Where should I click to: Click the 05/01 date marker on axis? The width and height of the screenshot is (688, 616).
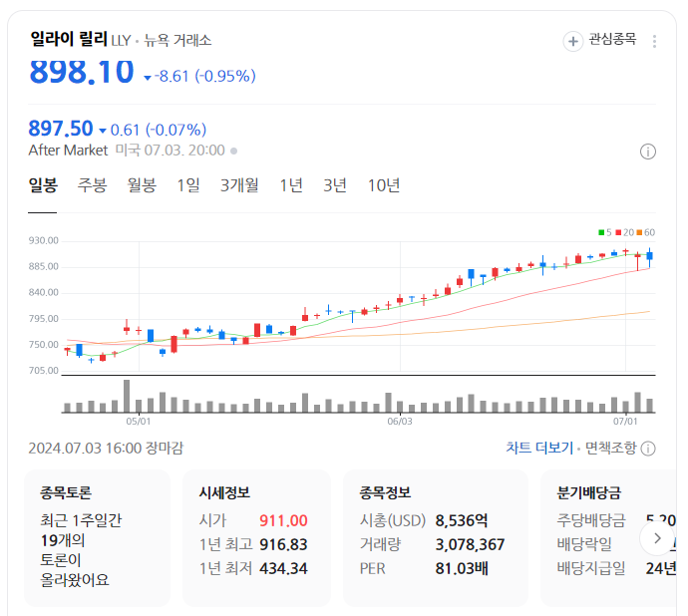(x=139, y=422)
